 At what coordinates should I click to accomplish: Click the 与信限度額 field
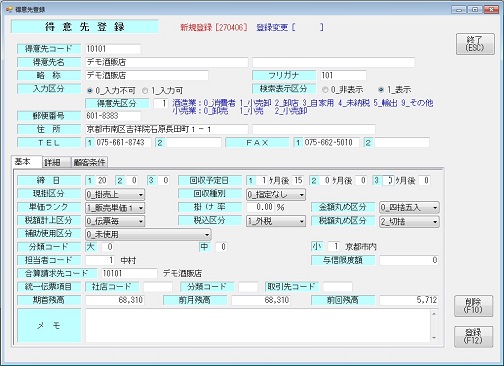coord(409,260)
